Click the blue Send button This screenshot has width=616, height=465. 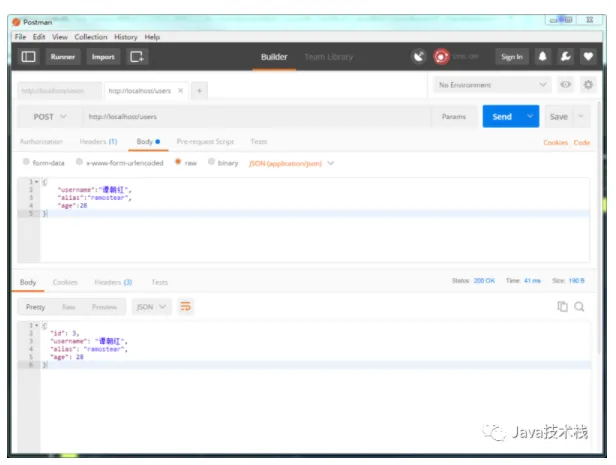(502, 116)
